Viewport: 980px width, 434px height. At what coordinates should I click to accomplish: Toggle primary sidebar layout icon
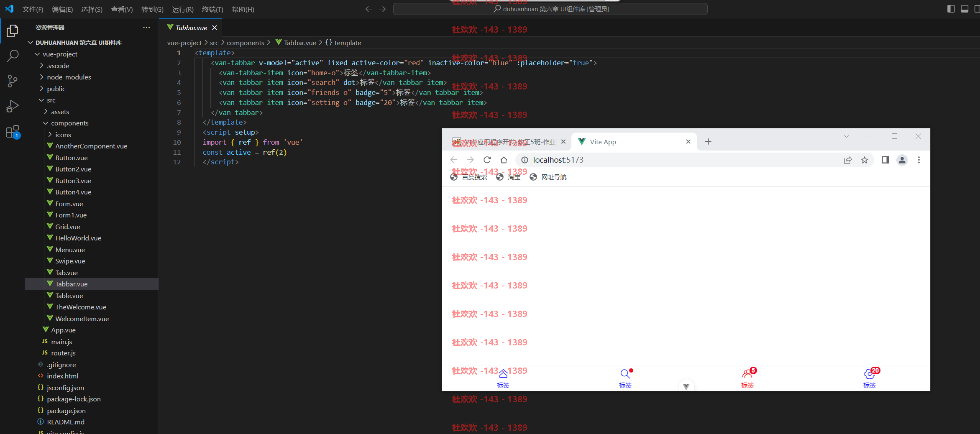951,9
